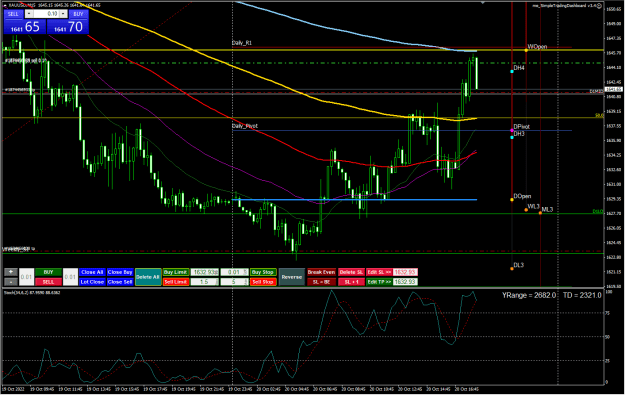Click the first 0.01 lot field left of BUY

click(26, 277)
